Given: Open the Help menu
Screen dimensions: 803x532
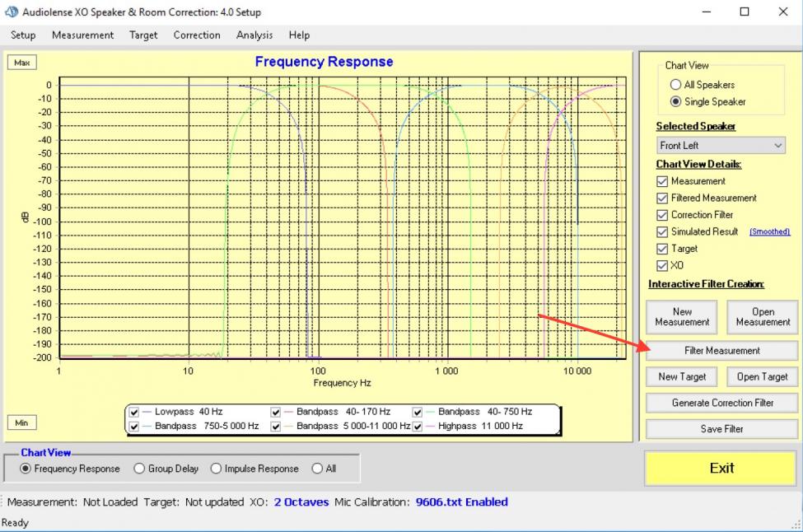Looking at the screenshot, I should tap(299, 35).
